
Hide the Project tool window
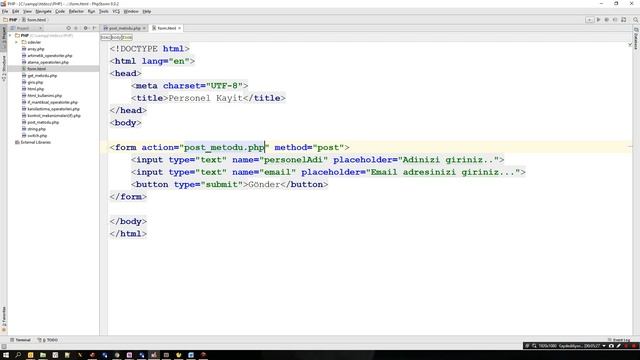coord(94,28)
